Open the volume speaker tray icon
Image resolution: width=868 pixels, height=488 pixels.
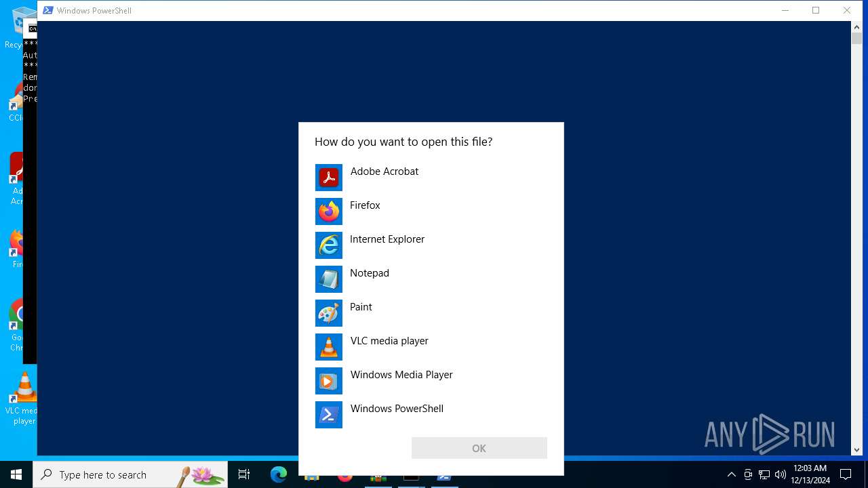point(780,474)
